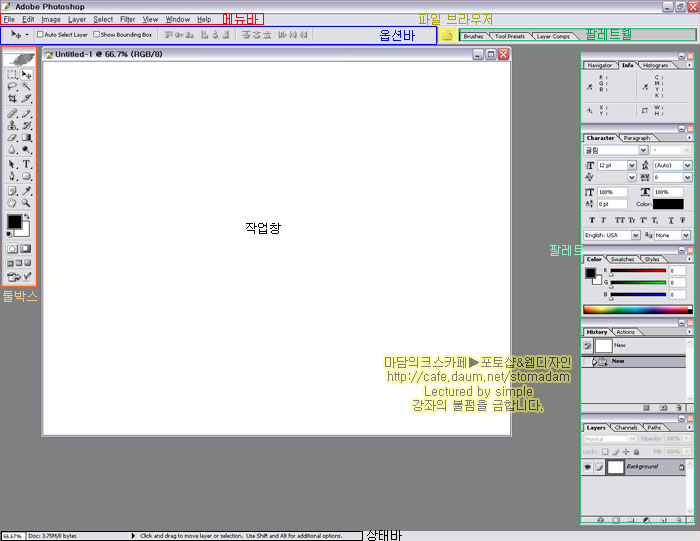
Task: Reset default foreground and background colors
Action: coord(9,234)
